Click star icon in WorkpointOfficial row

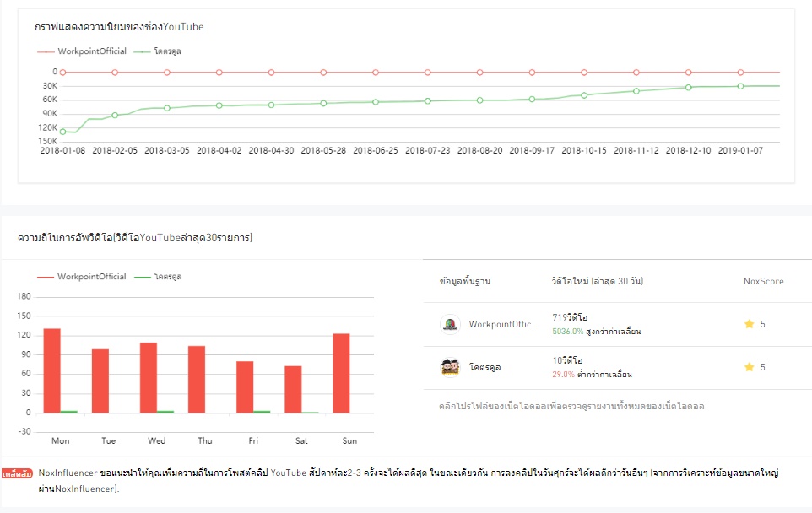(x=748, y=325)
